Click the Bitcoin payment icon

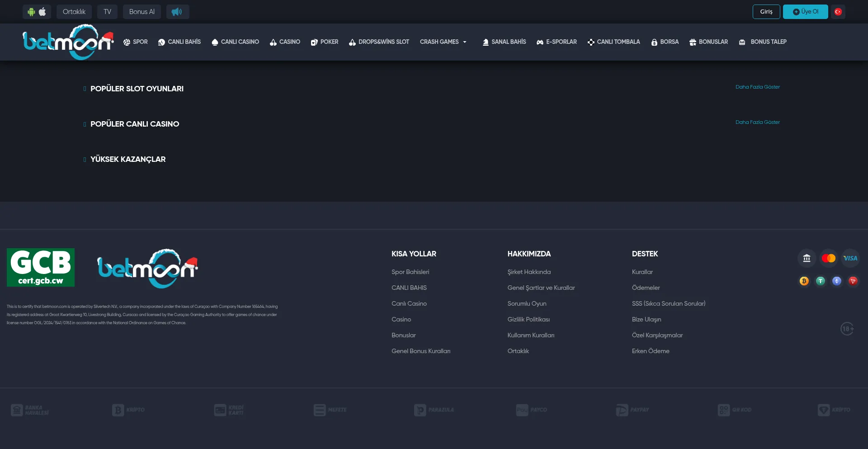804,281
